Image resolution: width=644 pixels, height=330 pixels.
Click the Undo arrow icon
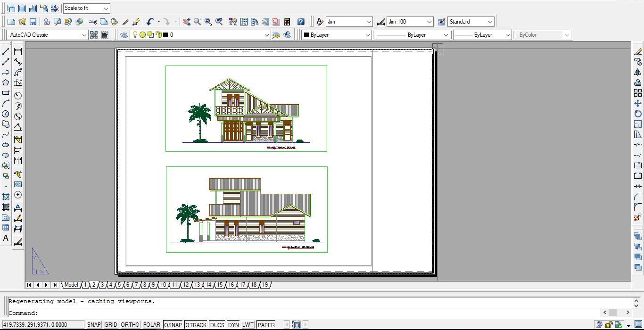tap(150, 22)
